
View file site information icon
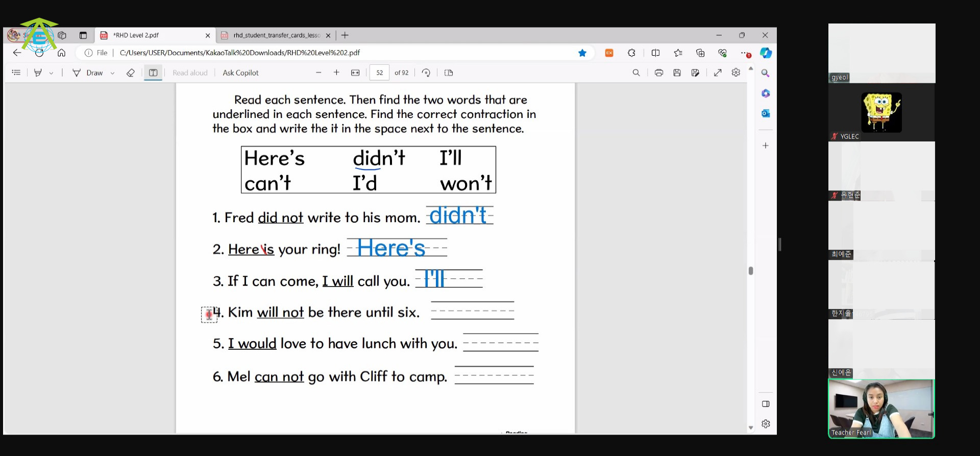point(89,53)
